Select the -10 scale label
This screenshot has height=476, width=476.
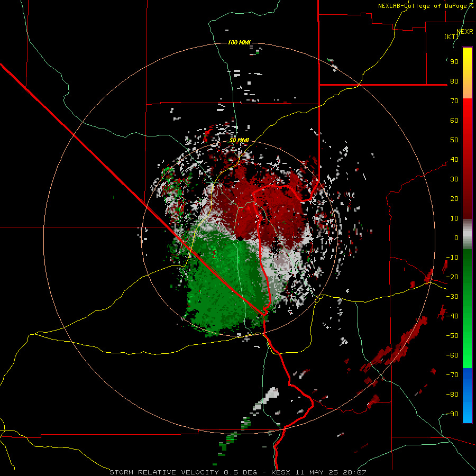tap(452, 258)
